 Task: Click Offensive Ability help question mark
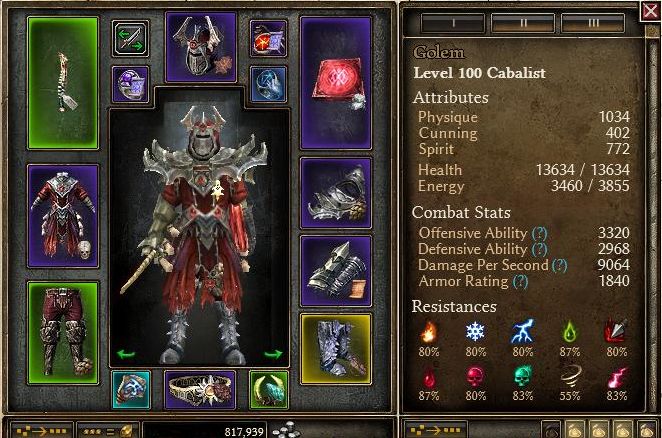pos(540,233)
